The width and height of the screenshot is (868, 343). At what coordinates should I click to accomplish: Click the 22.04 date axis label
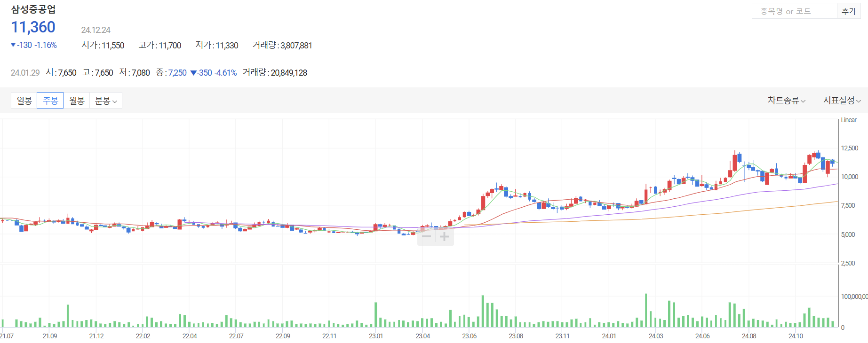190,336
